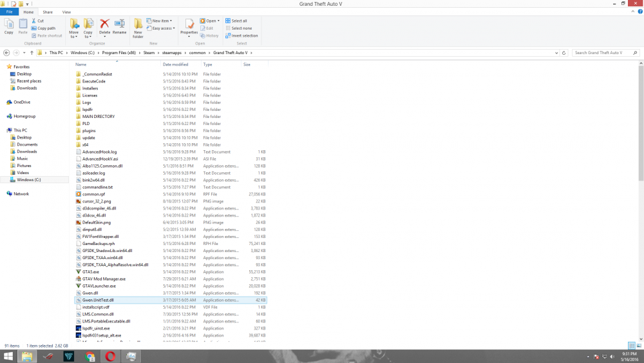Open Chrome from the taskbar
The width and height of the screenshot is (644, 363).
[90, 356]
